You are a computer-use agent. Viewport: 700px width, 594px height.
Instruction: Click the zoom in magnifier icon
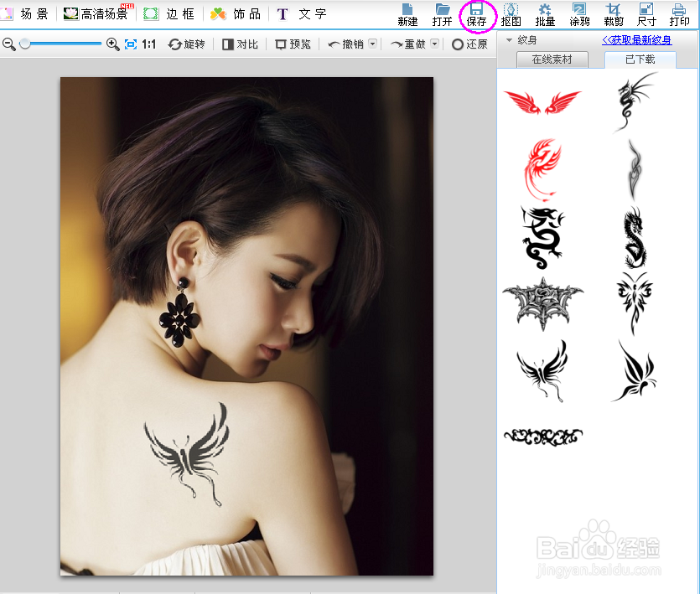click(112, 44)
